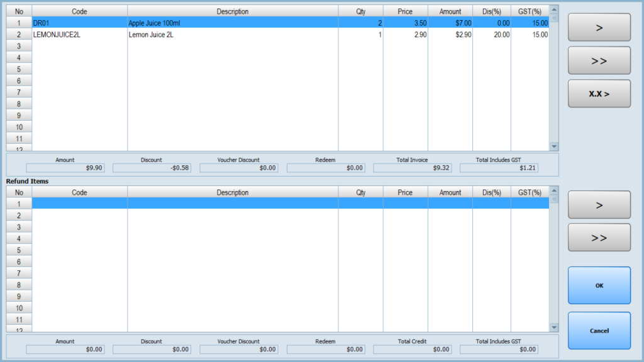Click the Description header in invoice table
Viewport: 644px width, 362px height.
click(232, 11)
